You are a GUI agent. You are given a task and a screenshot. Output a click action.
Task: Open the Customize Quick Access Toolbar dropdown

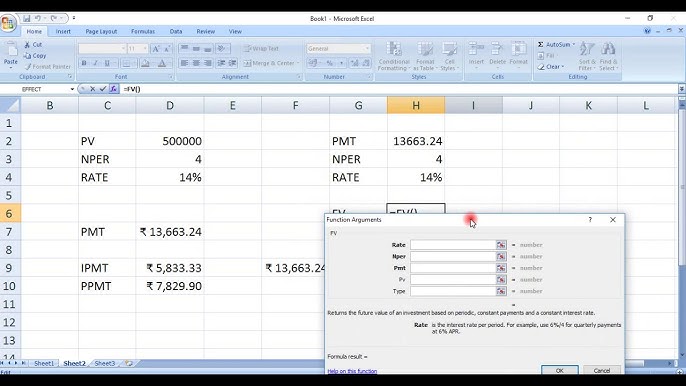(74, 18)
